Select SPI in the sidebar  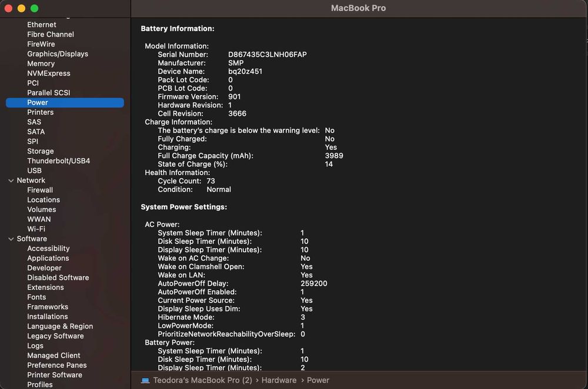(x=32, y=142)
